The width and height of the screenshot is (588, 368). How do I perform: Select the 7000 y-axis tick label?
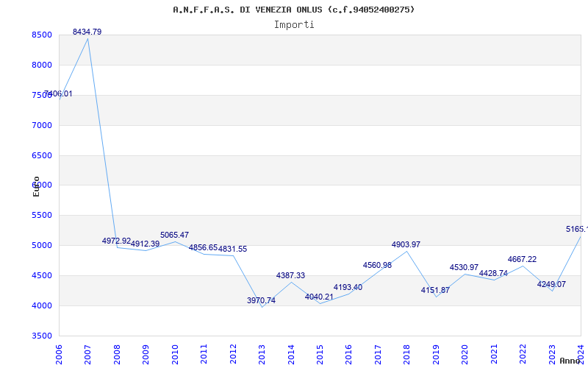(42, 125)
